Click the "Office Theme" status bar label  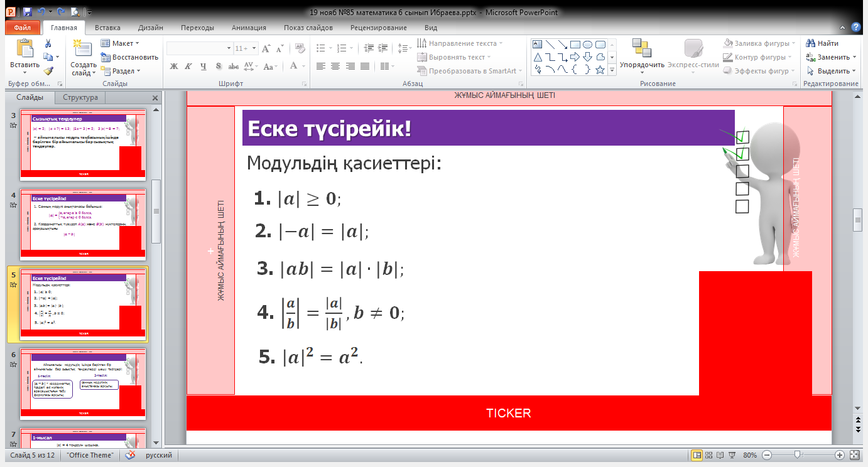pos(90,455)
